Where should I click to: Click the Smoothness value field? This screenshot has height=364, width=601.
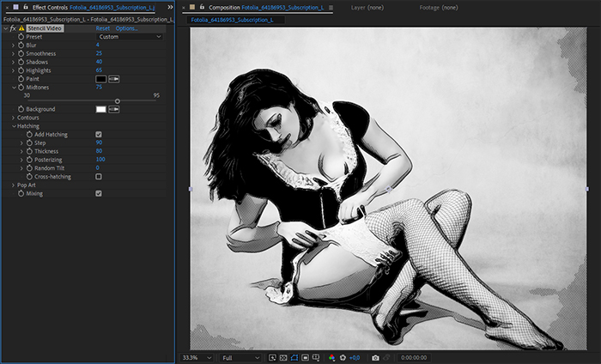(99, 53)
